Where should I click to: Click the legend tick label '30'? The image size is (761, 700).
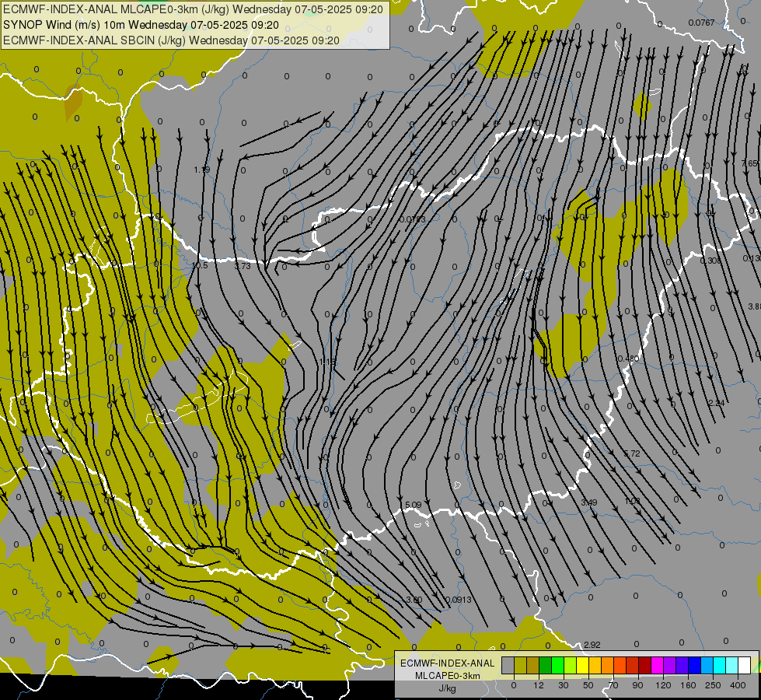[x=564, y=685]
